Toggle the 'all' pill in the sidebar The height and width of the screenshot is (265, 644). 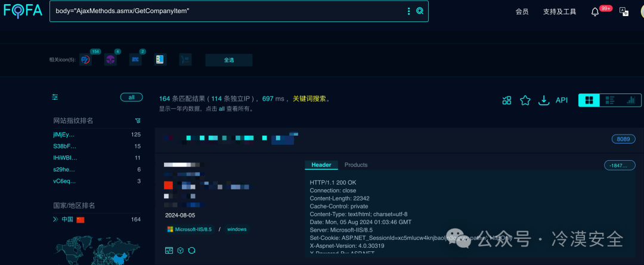(131, 97)
